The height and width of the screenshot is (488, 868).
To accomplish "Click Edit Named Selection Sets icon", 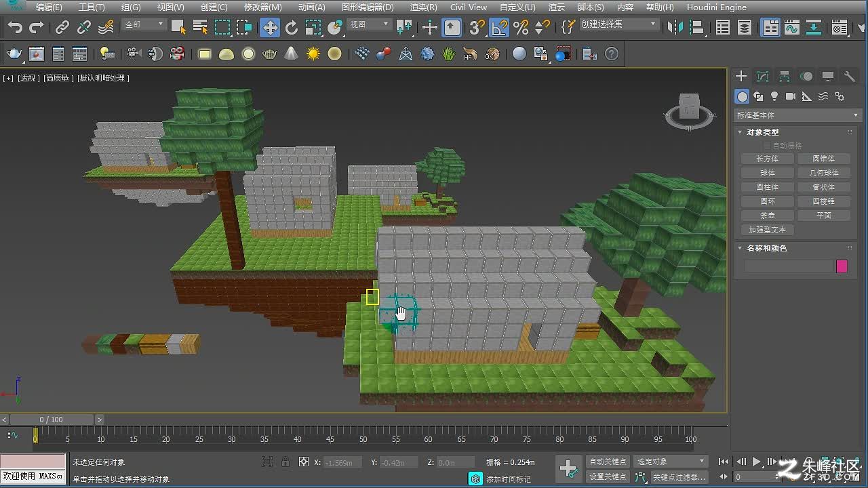I will [x=569, y=27].
